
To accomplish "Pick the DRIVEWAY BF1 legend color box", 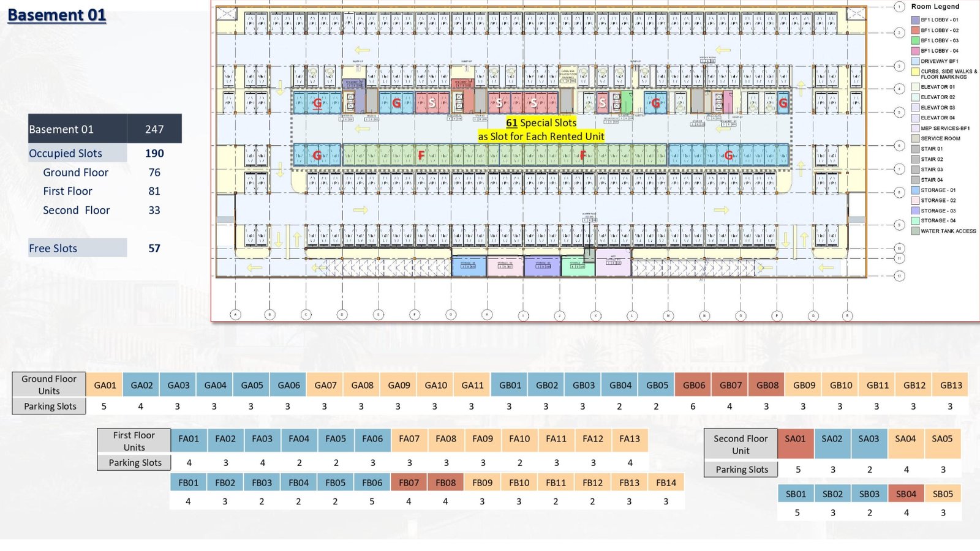I will pos(915,61).
